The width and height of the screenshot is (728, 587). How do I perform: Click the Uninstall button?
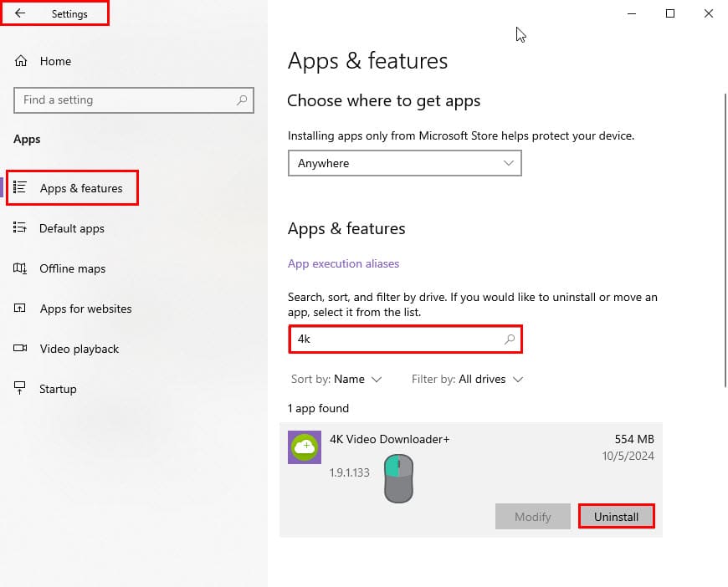pyautogui.click(x=616, y=517)
